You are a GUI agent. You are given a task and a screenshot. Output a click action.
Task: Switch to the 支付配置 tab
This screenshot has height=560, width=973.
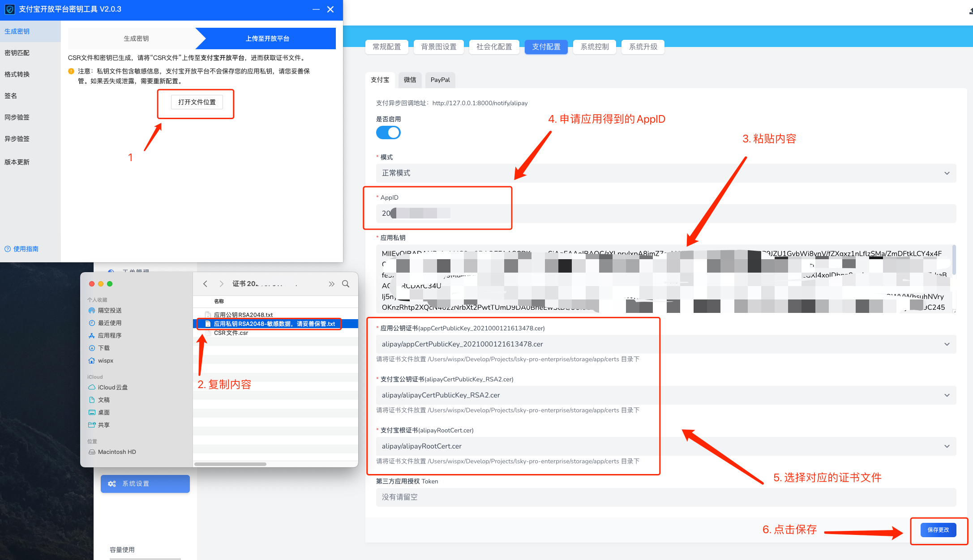pos(546,47)
